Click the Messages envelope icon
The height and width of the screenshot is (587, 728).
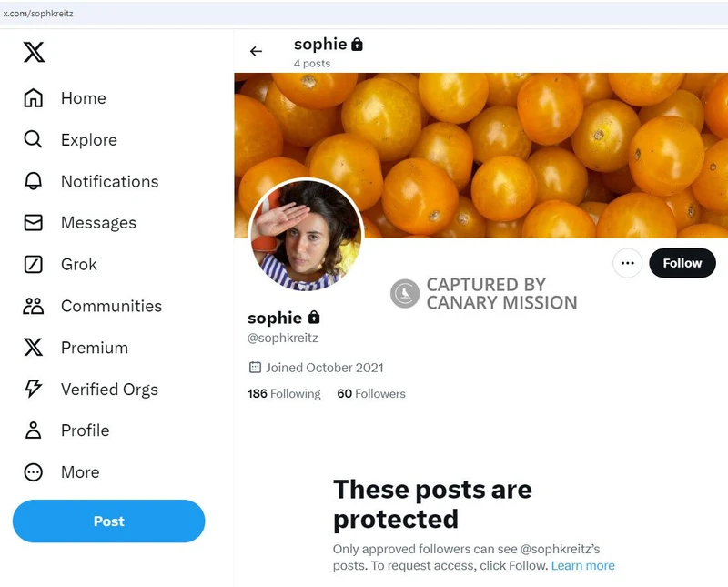[x=34, y=223]
